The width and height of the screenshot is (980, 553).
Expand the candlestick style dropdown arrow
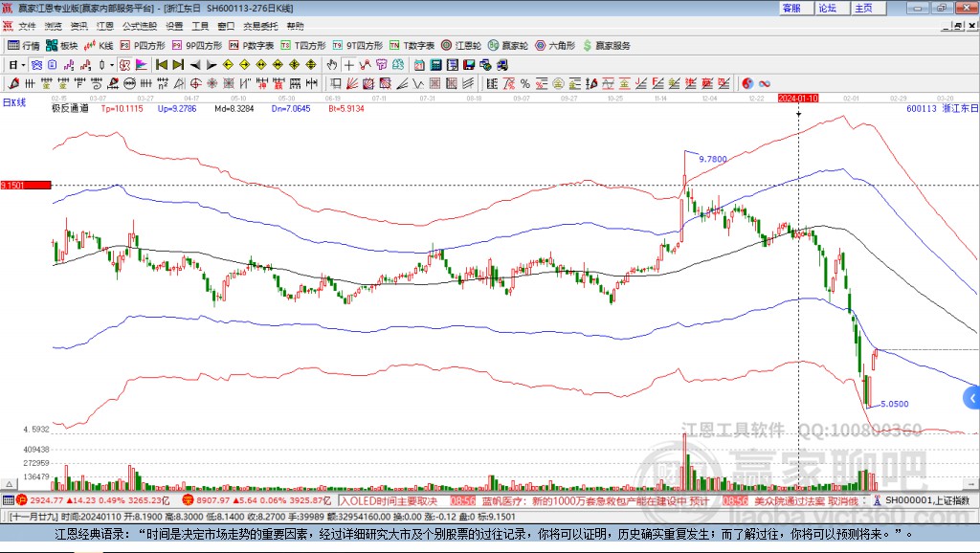111,65
